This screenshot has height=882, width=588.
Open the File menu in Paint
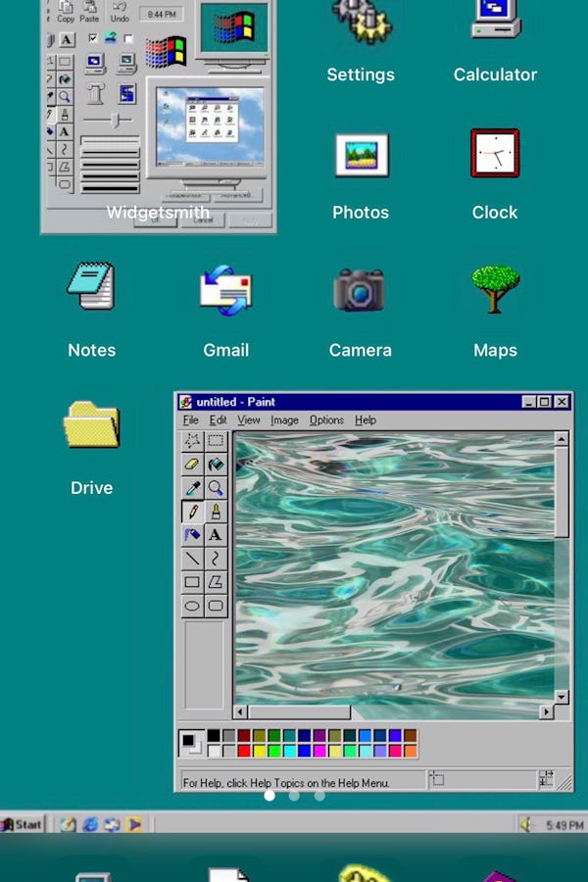point(190,420)
